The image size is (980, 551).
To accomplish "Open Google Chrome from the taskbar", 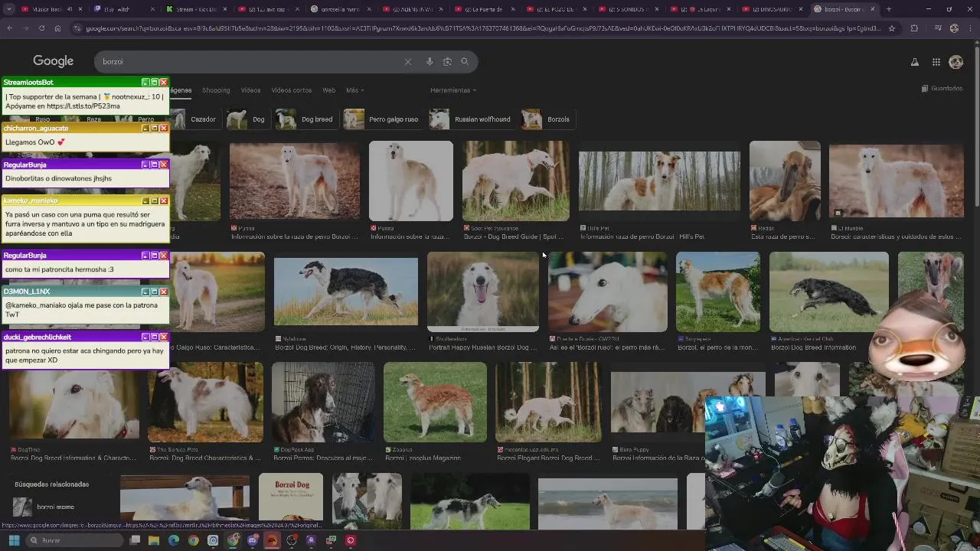I will click(194, 540).
